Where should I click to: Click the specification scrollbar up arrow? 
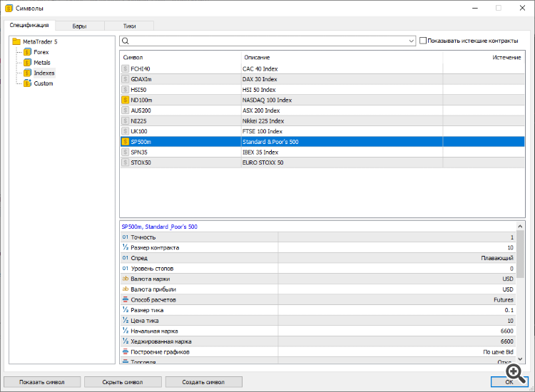pyautogui.click(x=520, y=227)
